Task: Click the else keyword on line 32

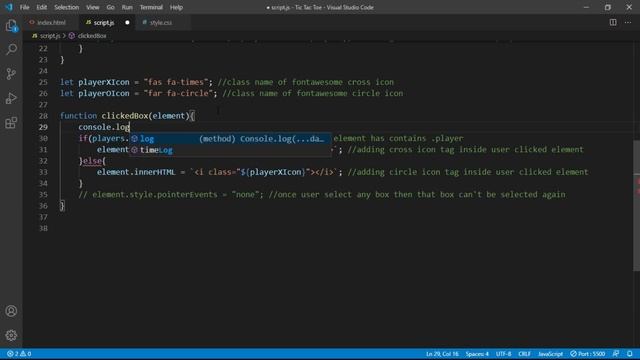Action: (92, 161)
